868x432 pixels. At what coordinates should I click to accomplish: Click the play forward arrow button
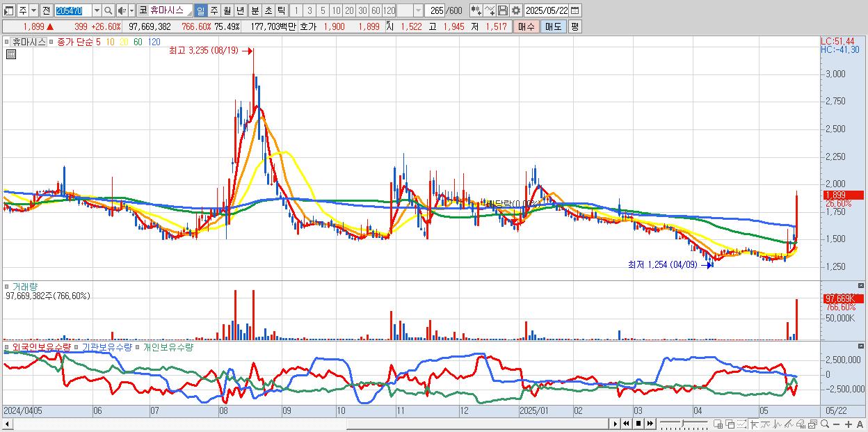(x=615, y=424)
